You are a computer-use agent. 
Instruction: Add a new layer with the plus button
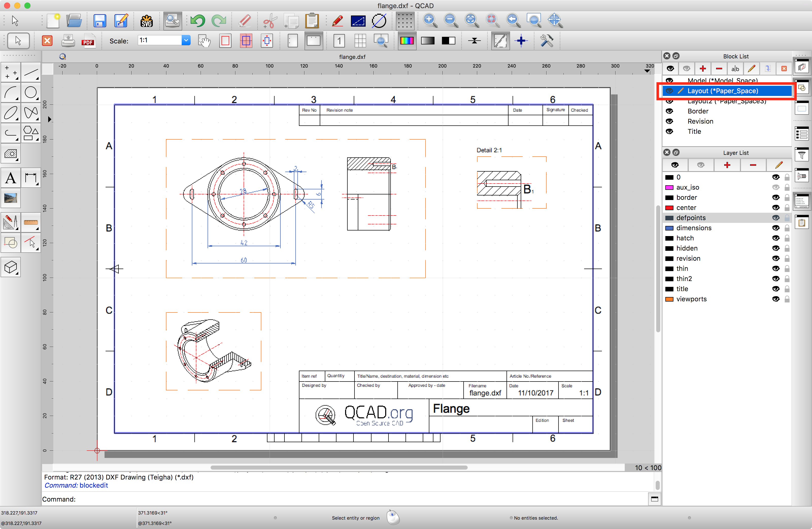click(727, 165)
